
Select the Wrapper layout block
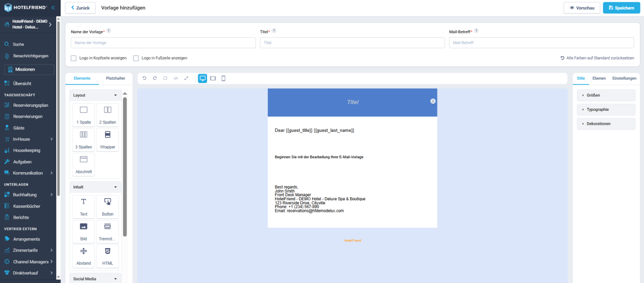pos(108,139)
